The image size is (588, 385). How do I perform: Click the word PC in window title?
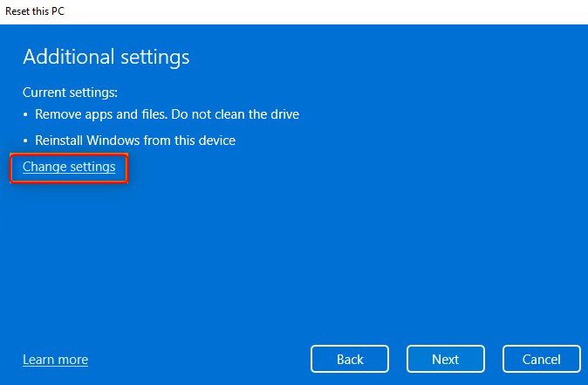point(57,11)
